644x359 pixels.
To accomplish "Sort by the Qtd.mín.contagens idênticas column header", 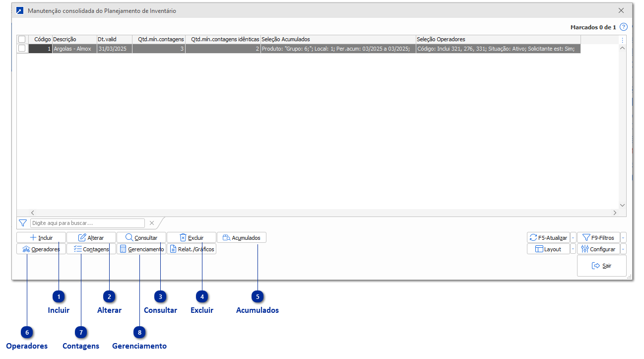I will [223, 39].
